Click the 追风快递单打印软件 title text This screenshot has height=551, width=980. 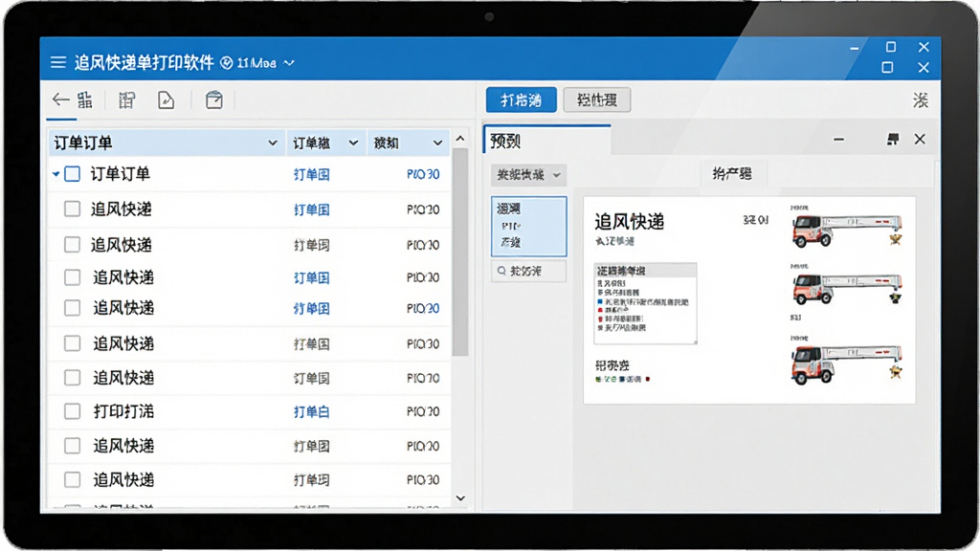click(x=145, y=62)
